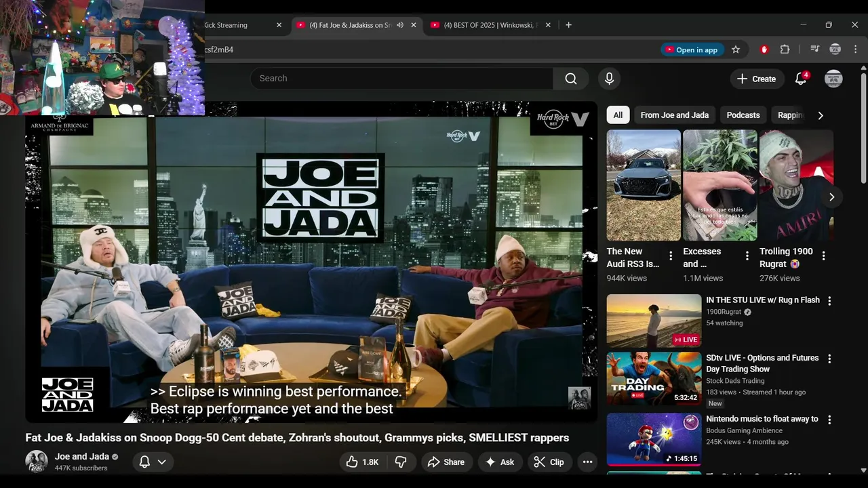Open more actions ellipsis below video
Viewport: 868px width, 488px height.
coord(587,462)
